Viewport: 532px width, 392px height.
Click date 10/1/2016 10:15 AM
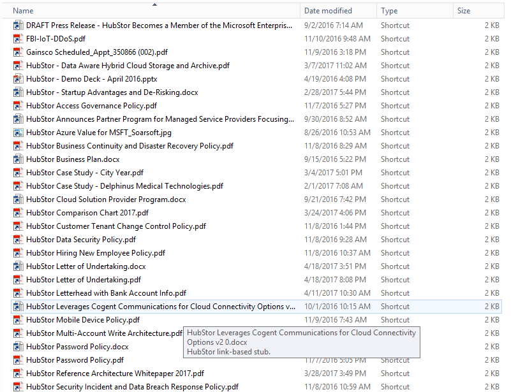[x=337, y=307]
